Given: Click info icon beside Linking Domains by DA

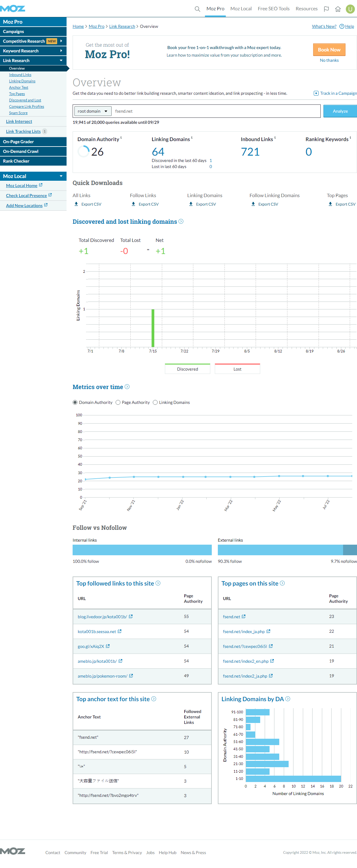Looking at the screenshot, I should tap(288, 699).
